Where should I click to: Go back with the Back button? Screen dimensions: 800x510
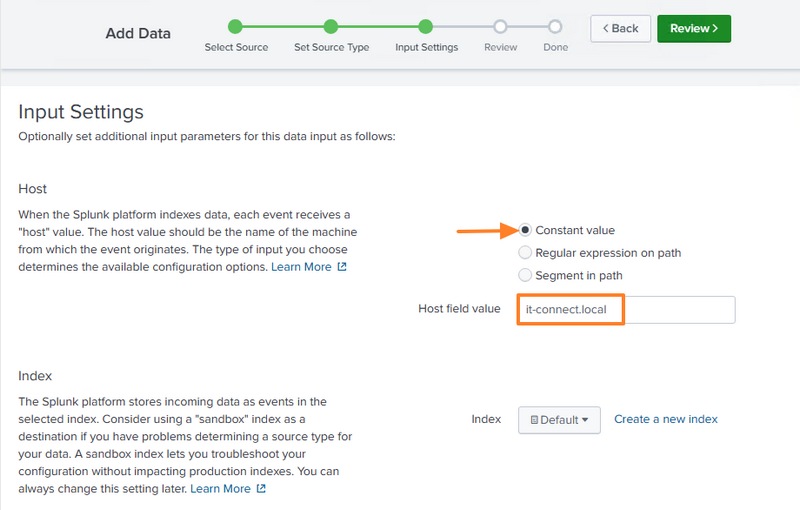tap(621, 29)
